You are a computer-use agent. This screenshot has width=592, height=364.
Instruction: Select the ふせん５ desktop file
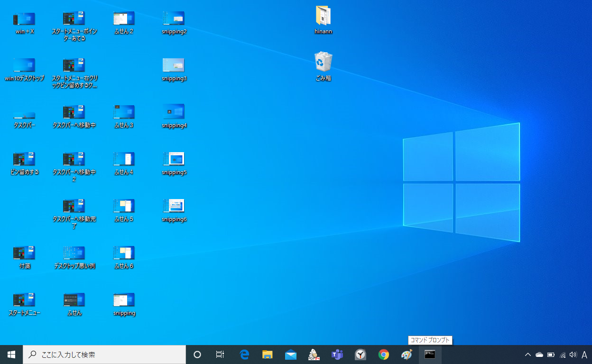[x=124, y=211]
